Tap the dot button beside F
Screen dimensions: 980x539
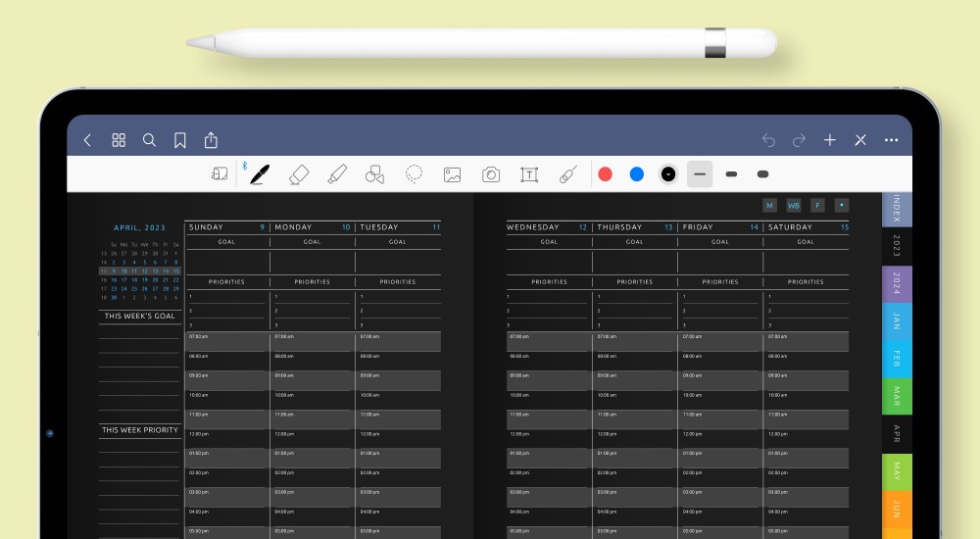pyautogui.click(x=841, y=205)
